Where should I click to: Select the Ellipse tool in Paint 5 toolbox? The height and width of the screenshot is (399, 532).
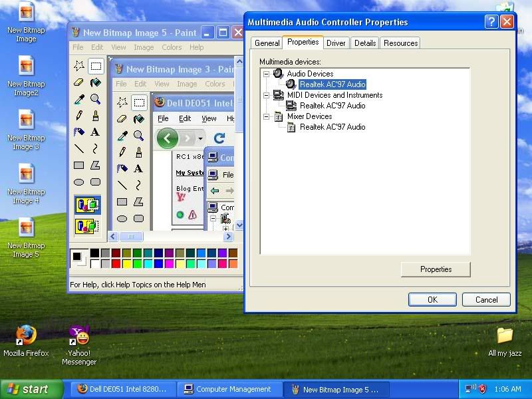coord(79,182)
